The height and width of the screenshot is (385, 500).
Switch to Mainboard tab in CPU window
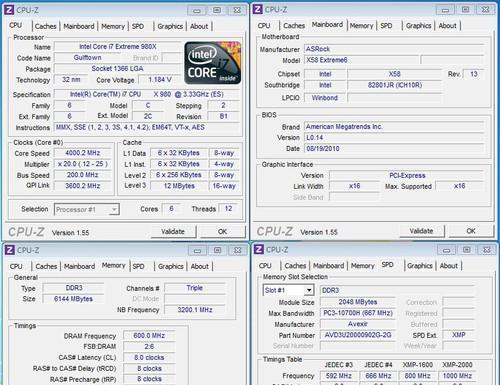click(x=79, y=26)
